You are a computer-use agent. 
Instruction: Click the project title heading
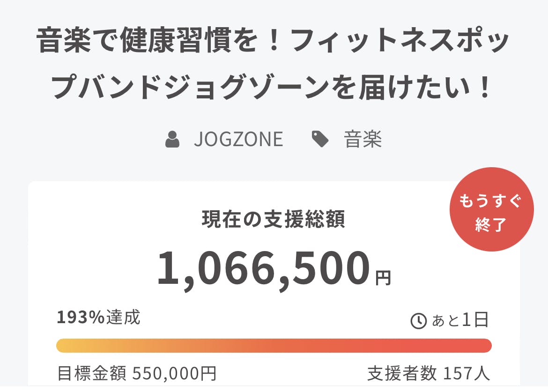[x=274, y=64]
